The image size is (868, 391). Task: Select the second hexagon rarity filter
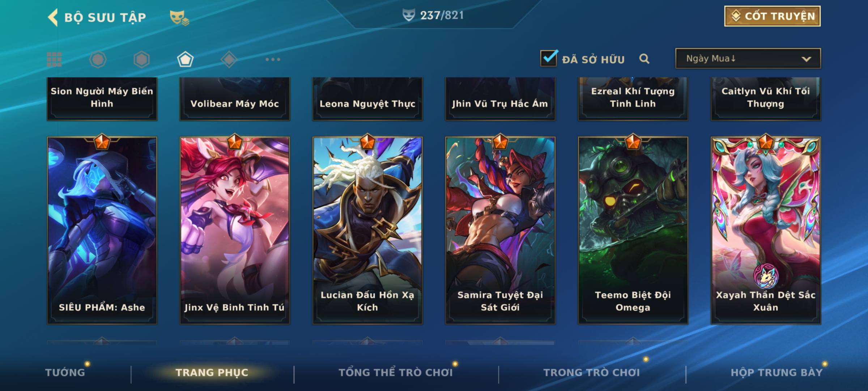coord(141,59)
